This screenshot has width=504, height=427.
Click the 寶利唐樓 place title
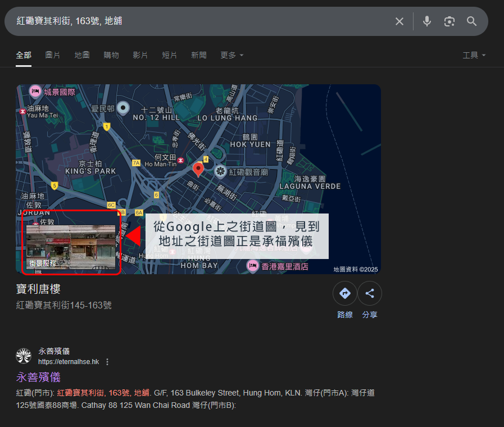pos(38,289)
